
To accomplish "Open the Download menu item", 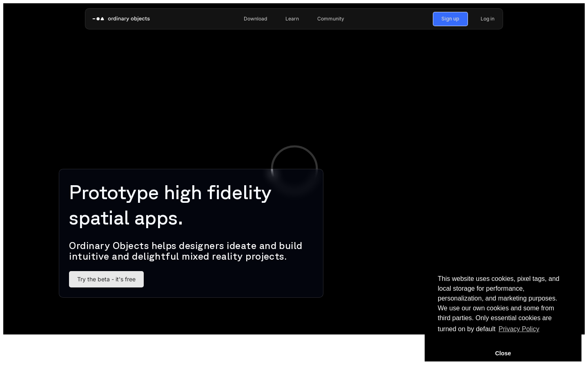I will 255,19.
